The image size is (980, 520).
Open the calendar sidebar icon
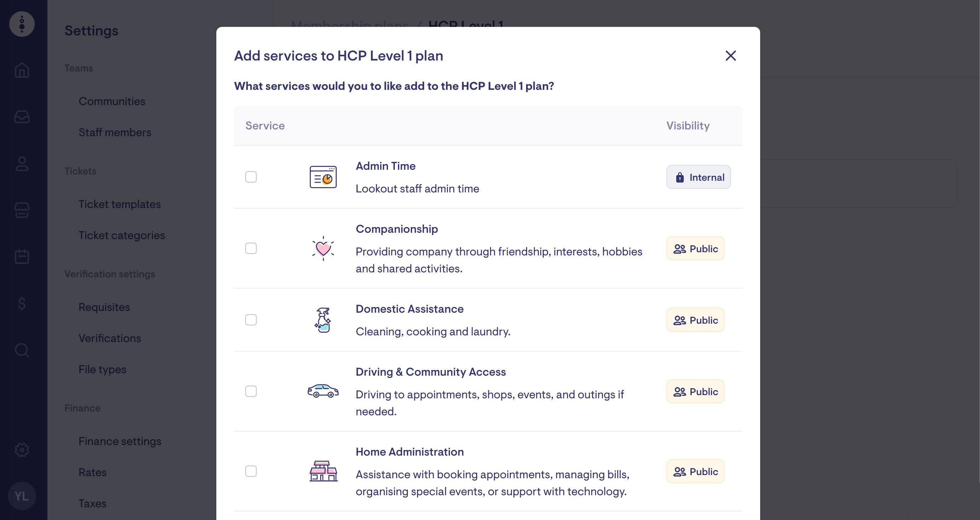click(x=22, y=256)
